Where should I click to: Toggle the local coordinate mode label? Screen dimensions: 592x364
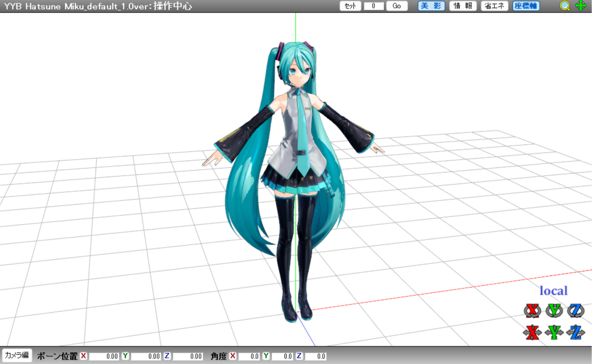pyautogui.click(x=554, y=291)
